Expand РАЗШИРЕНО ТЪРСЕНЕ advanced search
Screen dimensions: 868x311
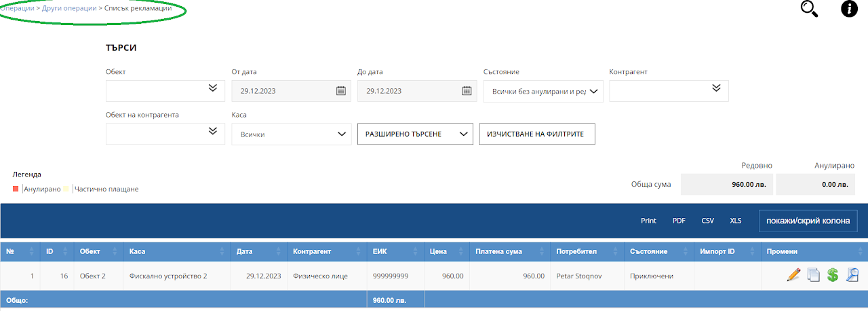415,134
